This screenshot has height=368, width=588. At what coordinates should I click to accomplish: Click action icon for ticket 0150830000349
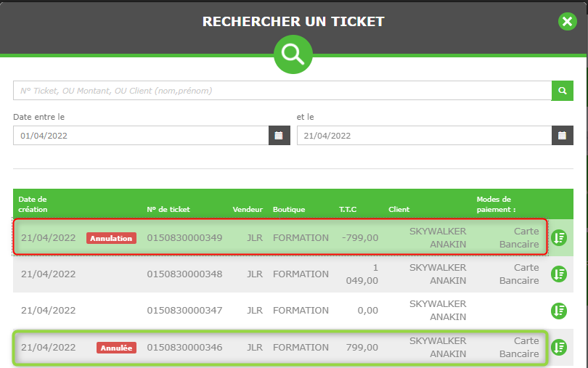(559, 238)
